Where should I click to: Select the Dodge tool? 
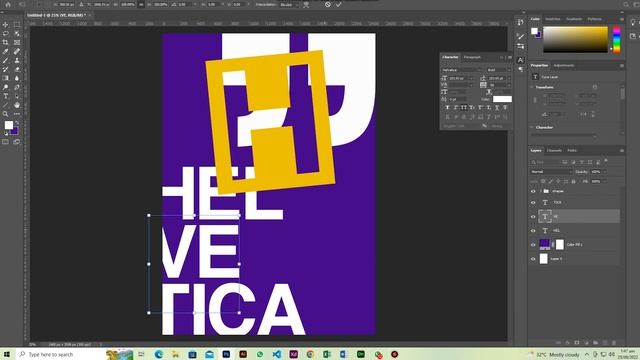tap(5, 87)
